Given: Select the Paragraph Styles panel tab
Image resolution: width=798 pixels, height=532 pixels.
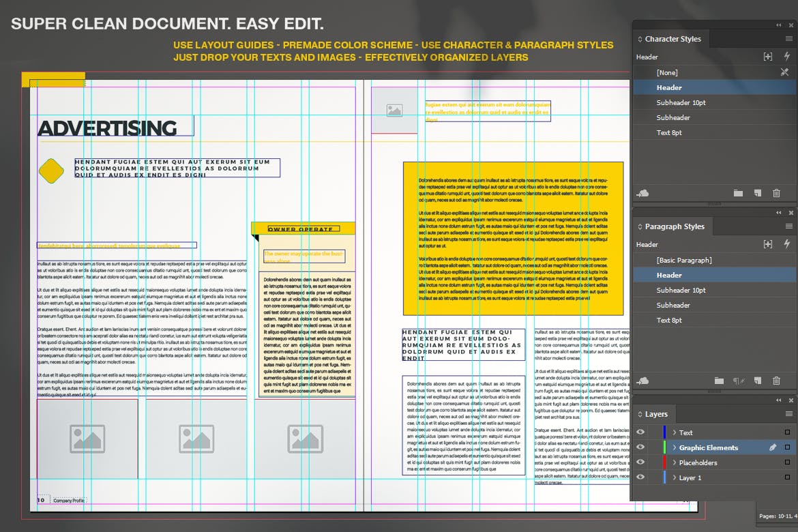Looking at the screenshot, I should (x=674, y=226).
